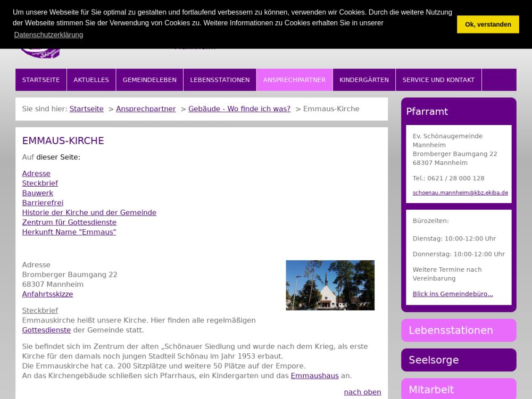Email schoenau.mannheim@kbz.ekiba.de address link
The width and height of the screenshot is (532, 399).
(460, 193)
